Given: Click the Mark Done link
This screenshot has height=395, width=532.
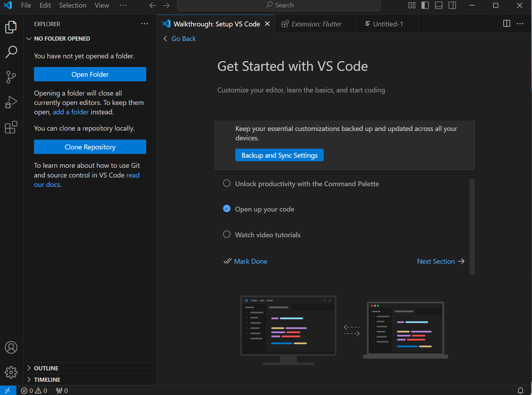Looking at the screenshot, I should point(251,261).
